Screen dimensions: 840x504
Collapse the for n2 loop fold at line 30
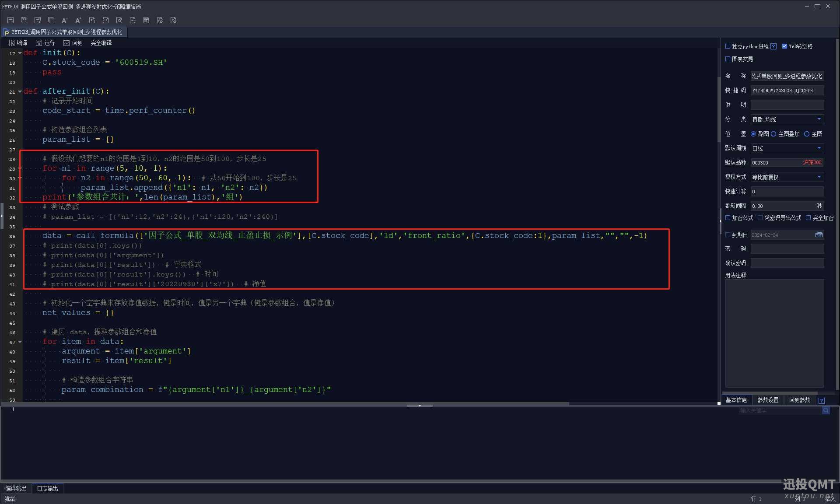[20, 178]
